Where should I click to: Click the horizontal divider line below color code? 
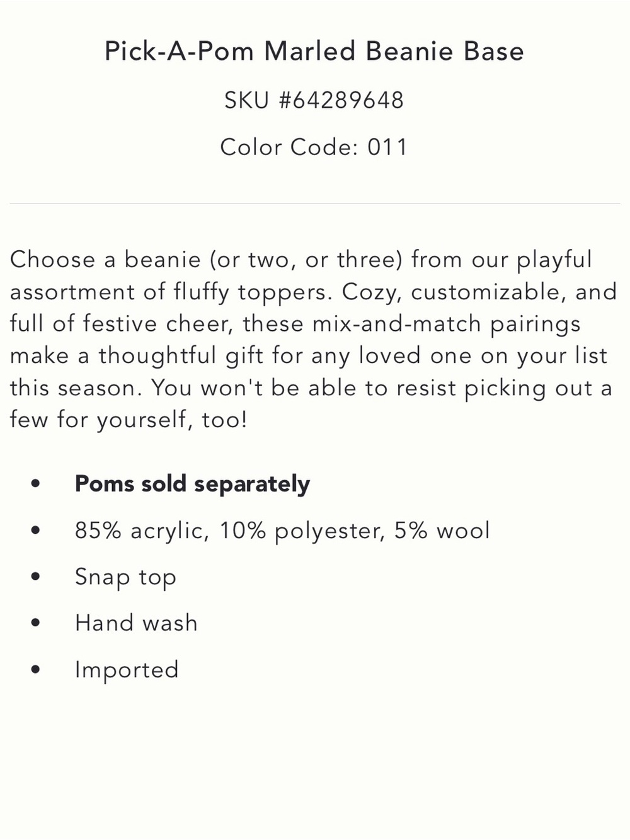[315, 204]
